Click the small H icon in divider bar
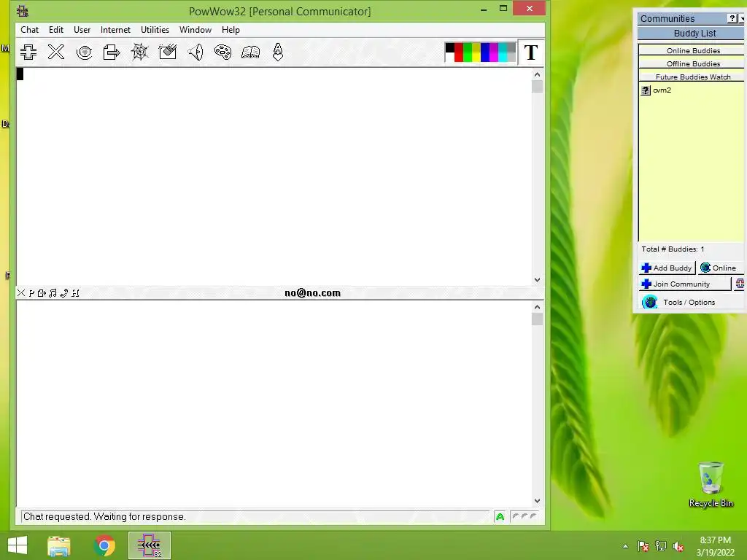747x560 pixels. (75, 293)
